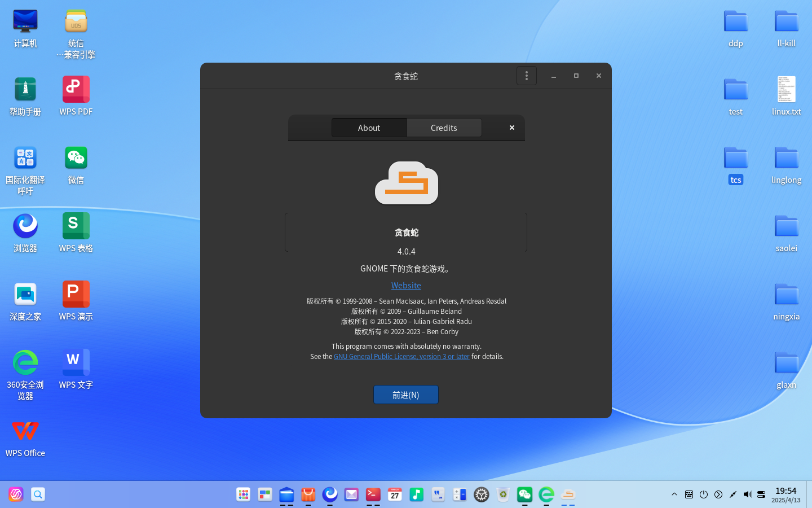Open the terminal from the taskbar
Viewport: 812px width, 508px height.
pyautogui.click(x=373, y=494)
